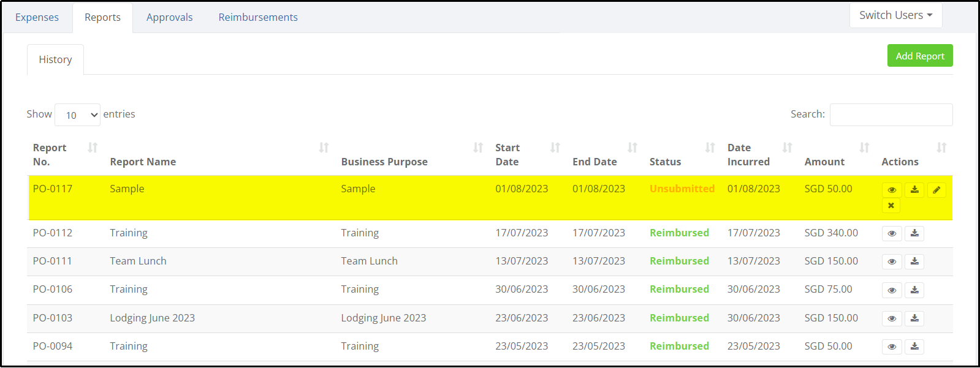The height and width of the screenshot is (368, 980).
Task: Click Team Lunch report name cell
Action: tap(138, 261)
